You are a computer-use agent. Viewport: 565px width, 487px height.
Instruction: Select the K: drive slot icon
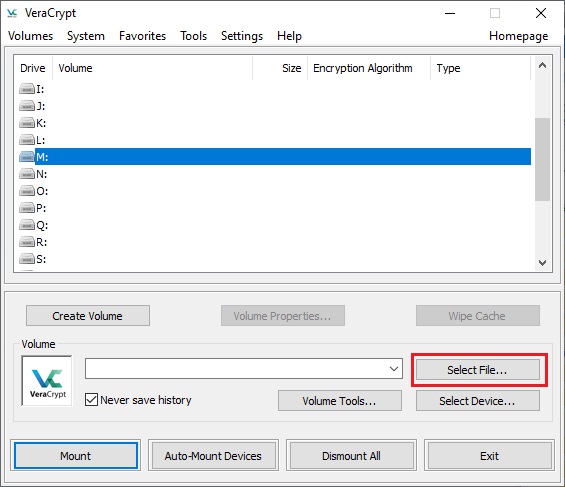click(x=27, y=123)
